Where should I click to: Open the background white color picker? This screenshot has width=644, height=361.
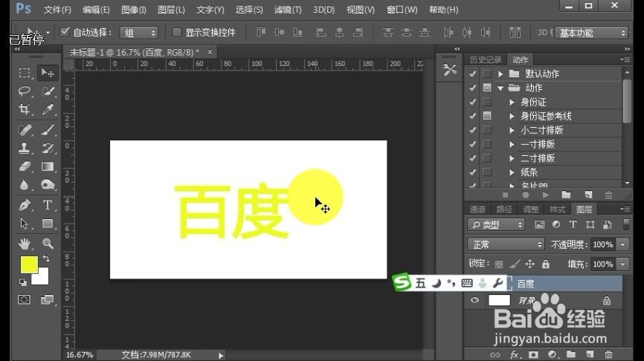click(x=42, y=279)
